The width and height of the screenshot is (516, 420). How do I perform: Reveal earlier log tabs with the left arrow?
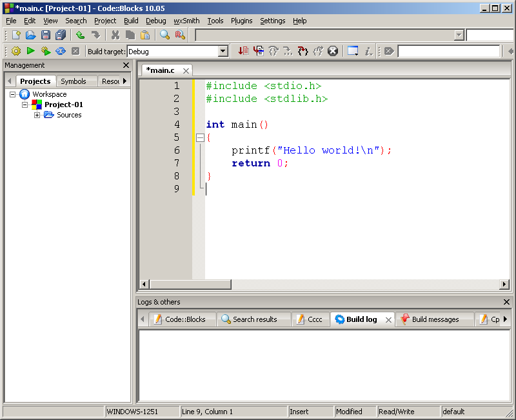pyautogui.click(x=142, y=319)
